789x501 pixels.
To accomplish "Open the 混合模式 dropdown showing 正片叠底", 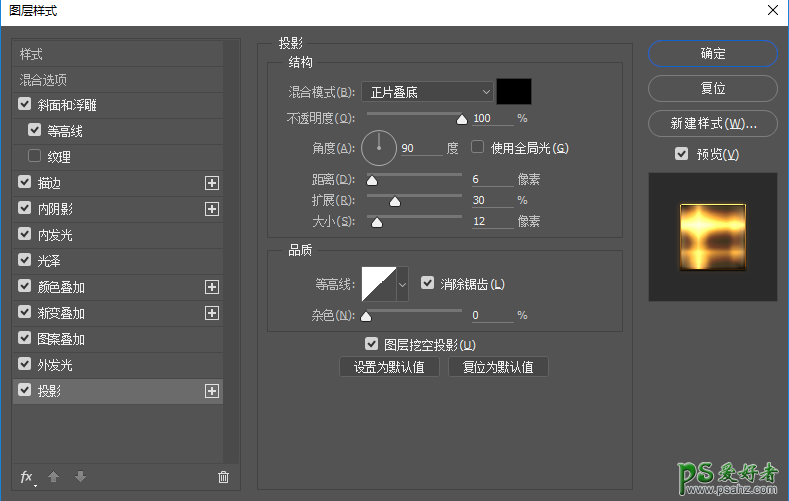I will [x=427, y=92].
